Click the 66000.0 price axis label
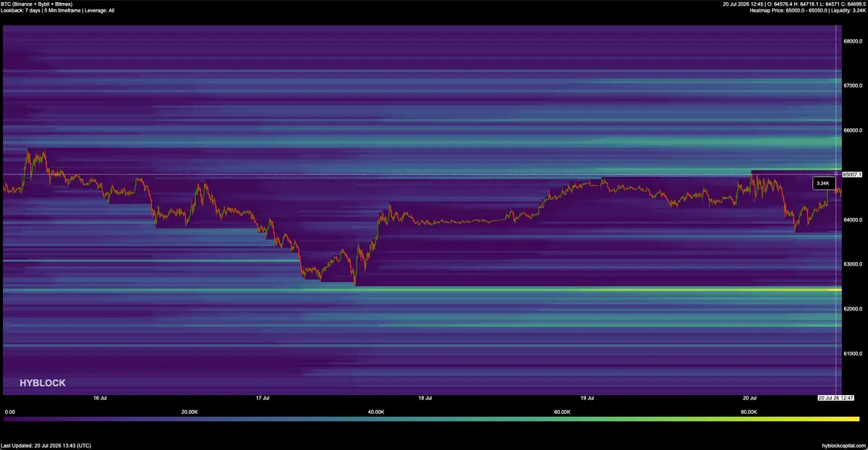Screen dimensions: 868x450 tap(854, 130)
